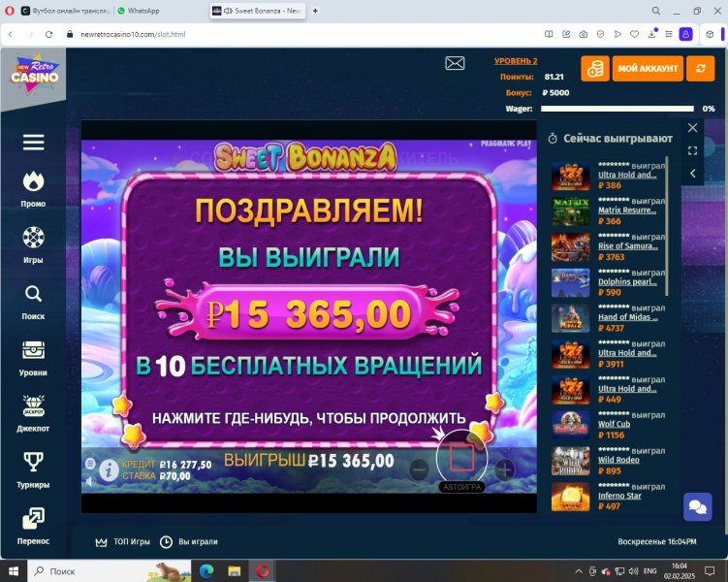Open Вы играли tab
This screenshot has width=728, height=582.
[189, 541]
